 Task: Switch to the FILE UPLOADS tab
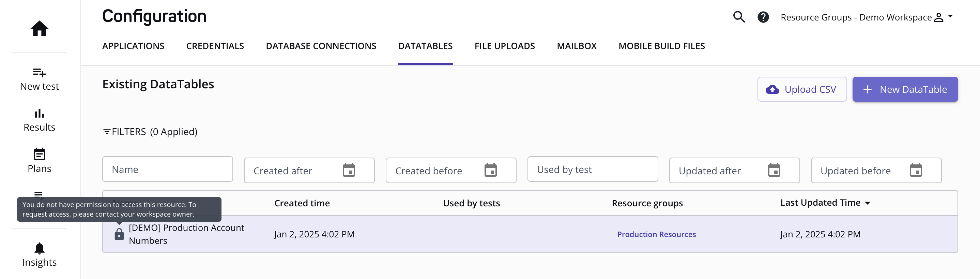(504, 46)
